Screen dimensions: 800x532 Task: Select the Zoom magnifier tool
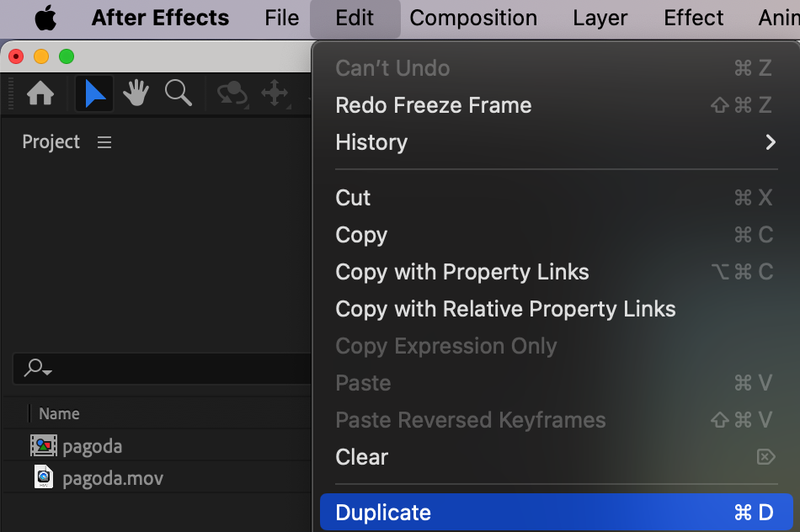click(179, 94)
